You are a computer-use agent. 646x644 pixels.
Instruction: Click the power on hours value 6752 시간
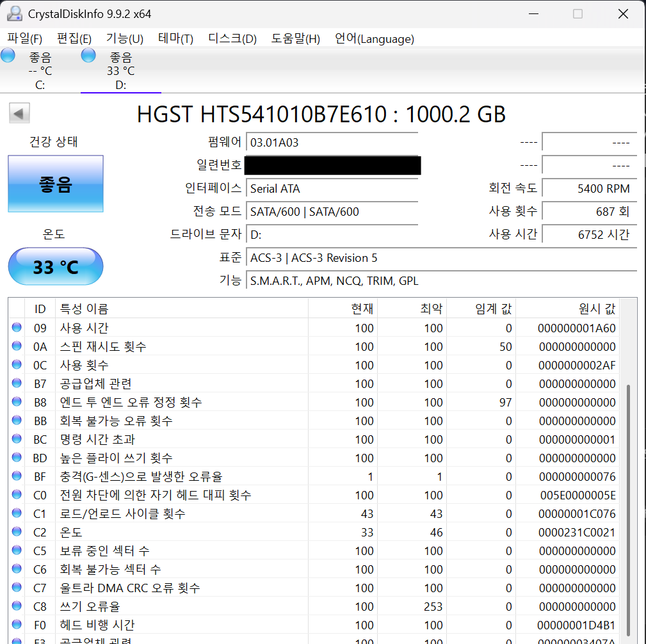[590, 235]
